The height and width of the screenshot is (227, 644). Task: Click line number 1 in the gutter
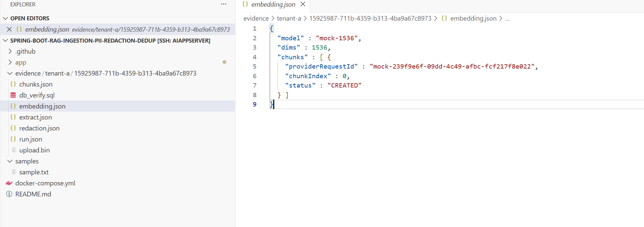255,29
